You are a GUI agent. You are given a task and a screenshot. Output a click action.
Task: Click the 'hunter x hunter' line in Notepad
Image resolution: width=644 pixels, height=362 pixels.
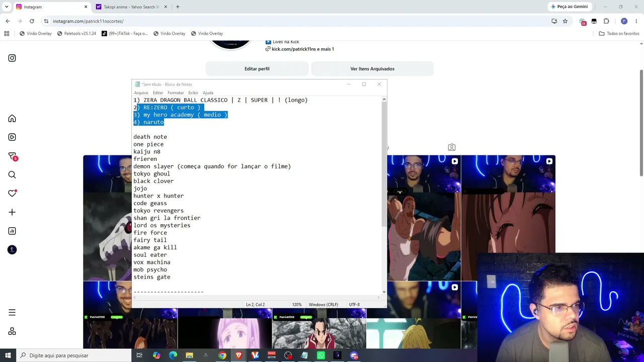point(158,196)
